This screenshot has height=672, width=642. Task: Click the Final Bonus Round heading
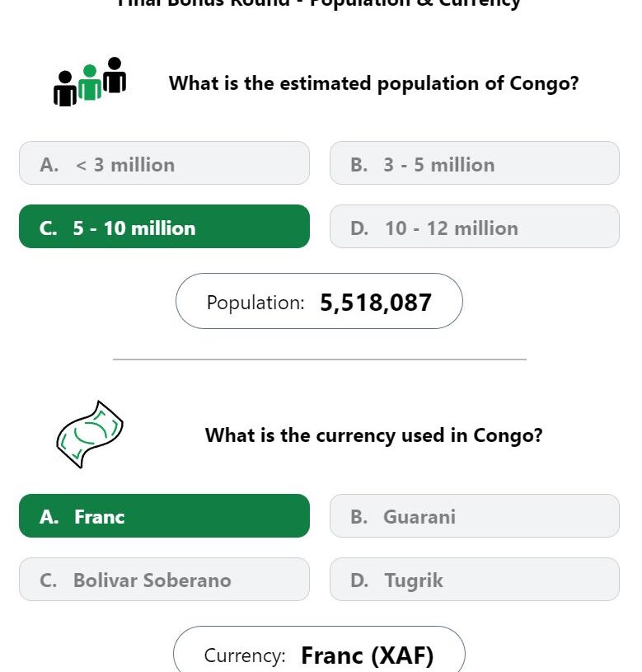[x=319, y=3]
